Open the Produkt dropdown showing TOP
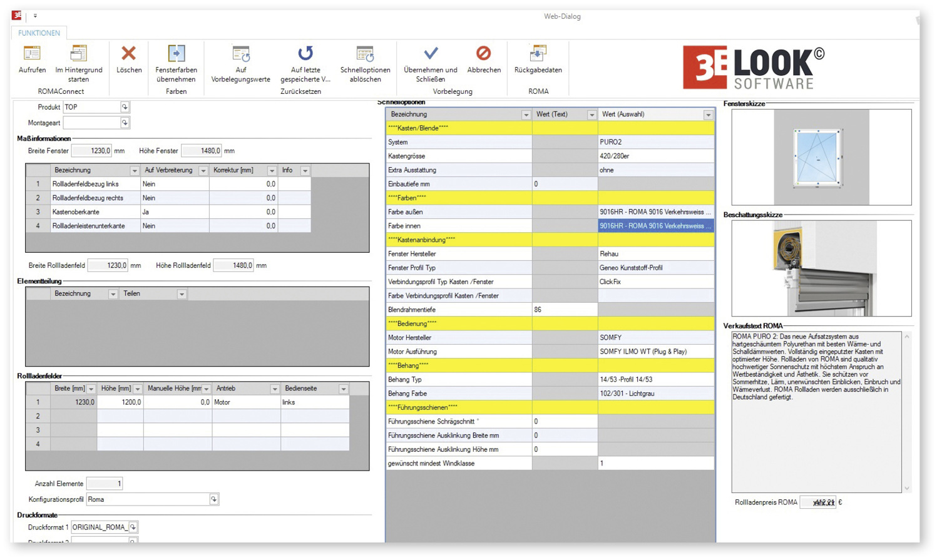 coord(123,107)
